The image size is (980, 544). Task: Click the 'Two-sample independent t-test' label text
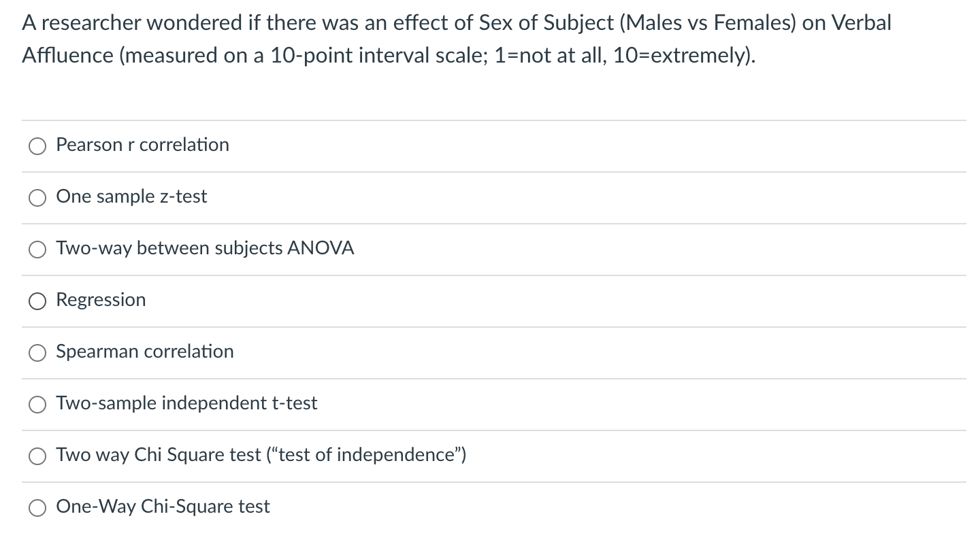pyautogui.click(x=186, y=403)
